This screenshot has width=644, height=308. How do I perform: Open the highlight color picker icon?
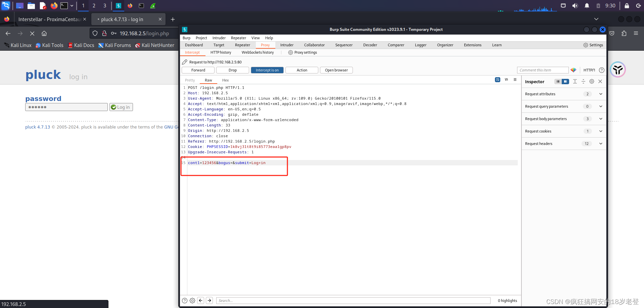[573, 70]
